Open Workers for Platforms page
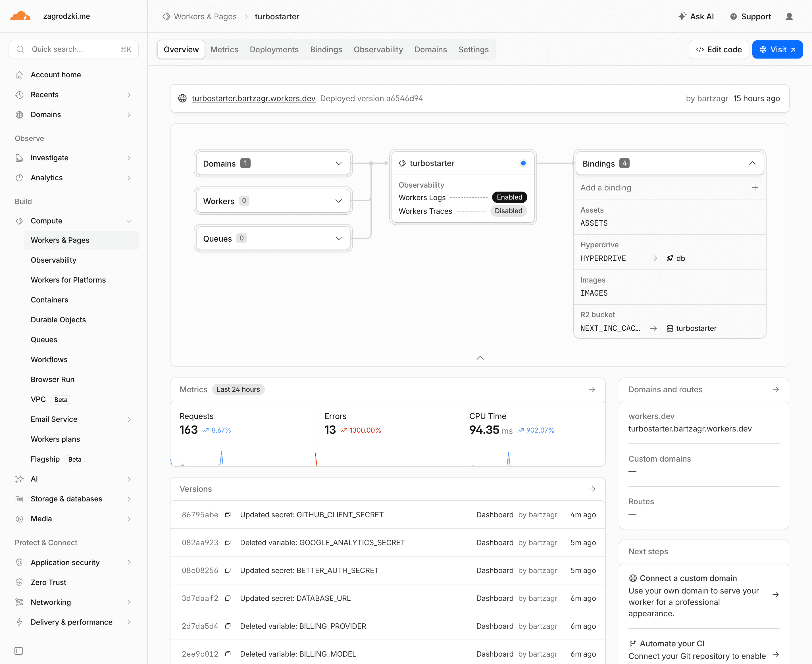Viewport: 812px width, 664px height. [68, 280]
